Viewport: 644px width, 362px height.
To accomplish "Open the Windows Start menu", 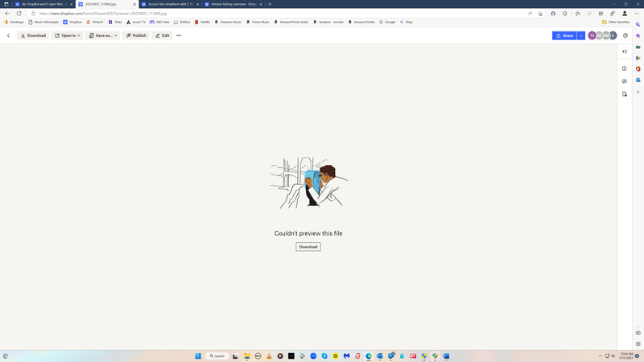I will (198, 356).
